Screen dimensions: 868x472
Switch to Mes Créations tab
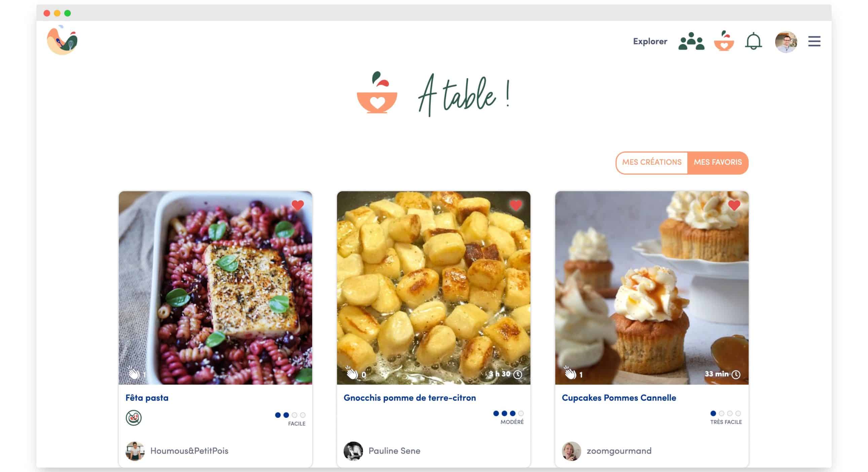pyautogui.click(x=652, y=163)
